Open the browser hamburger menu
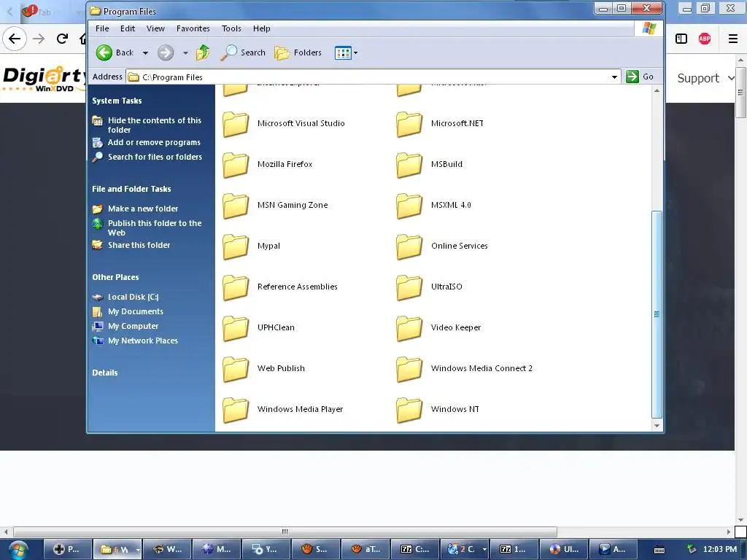 coord(733,39)
